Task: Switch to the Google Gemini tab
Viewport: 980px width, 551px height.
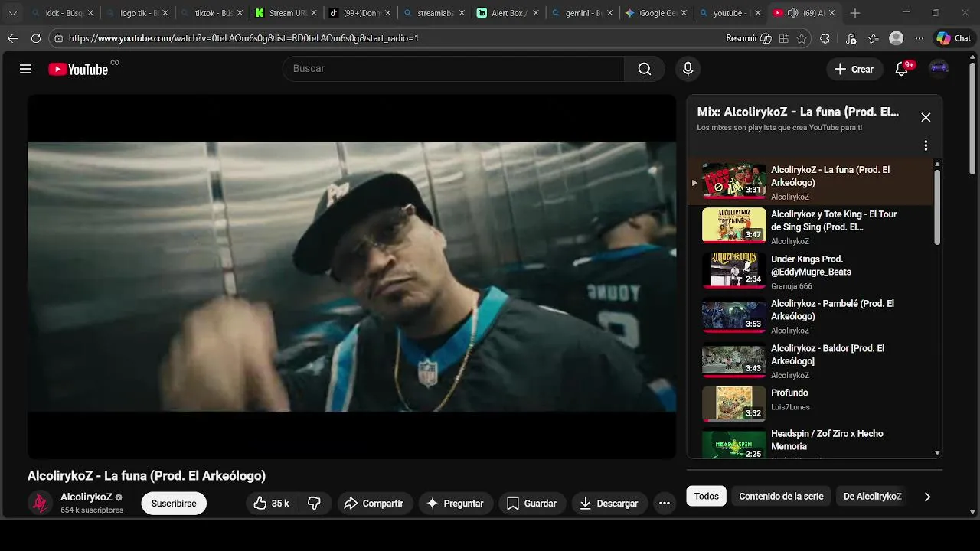Action: point(657,13)
